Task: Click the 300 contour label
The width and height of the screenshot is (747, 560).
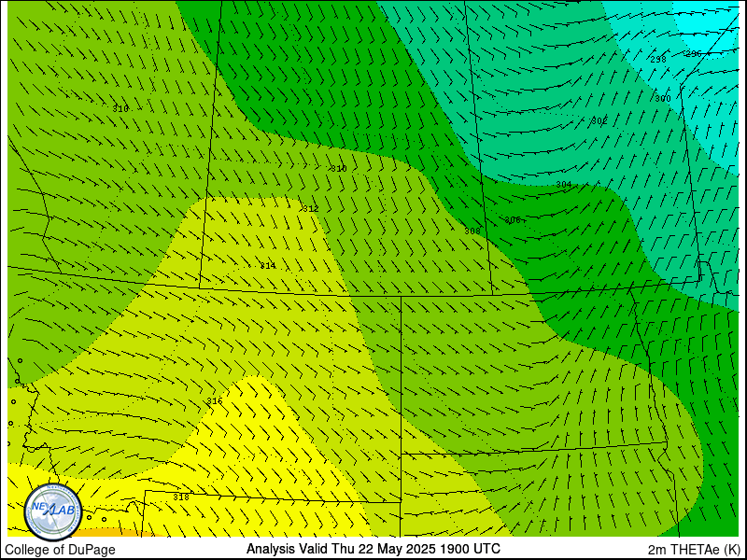Action: 663,99
